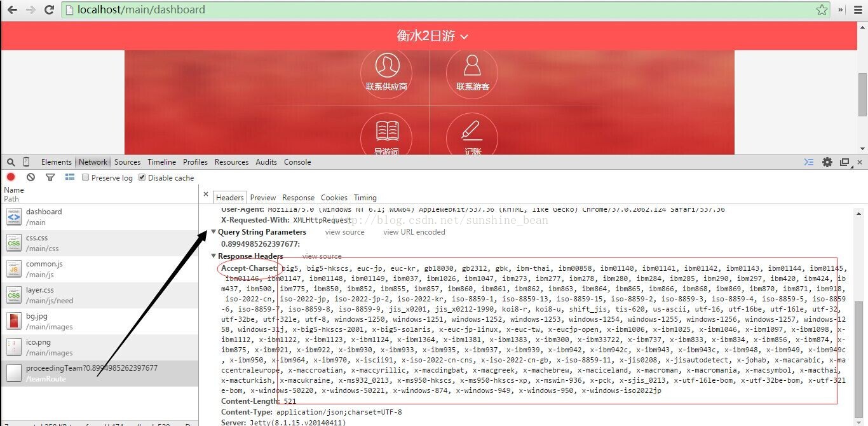Click the Server Jetty header line
The width and height of the screenshot is (868, 426).
click(x=283, y=423)
